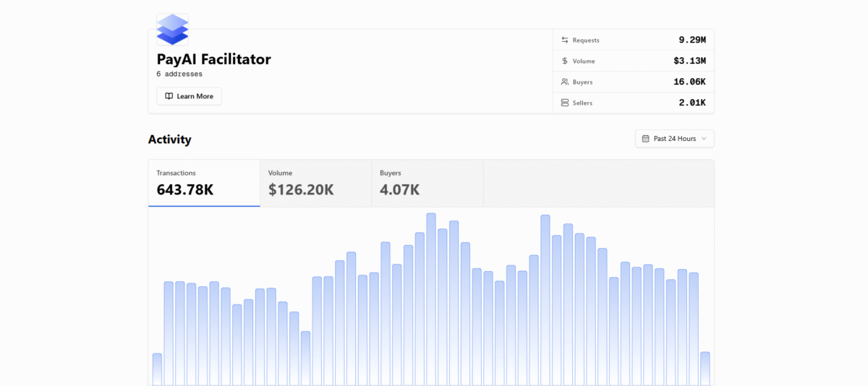Click the 6 addresses text
This screenshot has width=868, height=386.
click(x=179, y=74)
